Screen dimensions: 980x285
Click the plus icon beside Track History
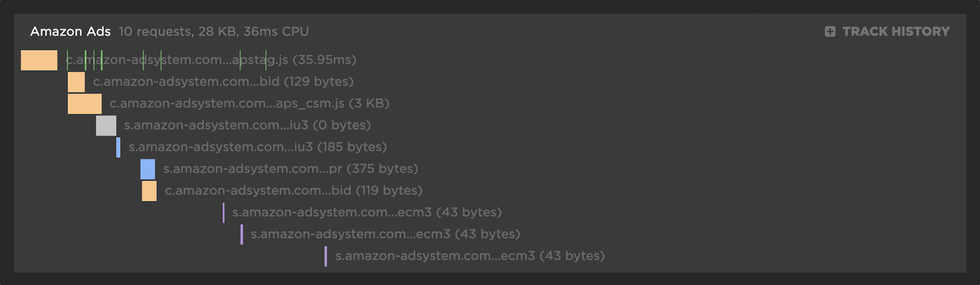830,32
